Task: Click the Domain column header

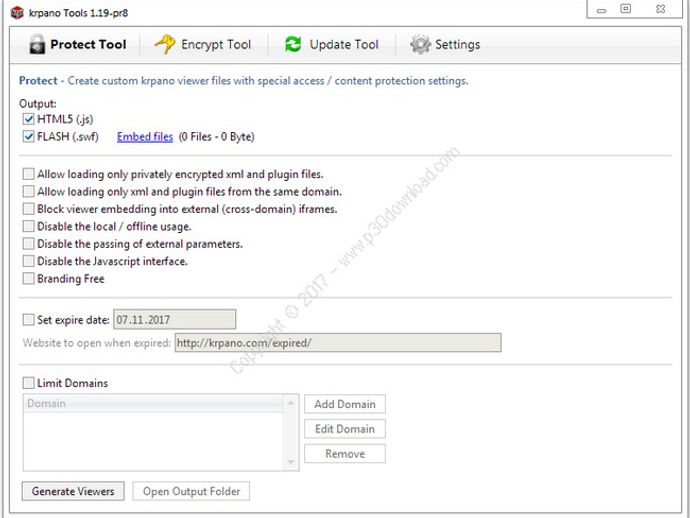Action: [x=153, y=403]
